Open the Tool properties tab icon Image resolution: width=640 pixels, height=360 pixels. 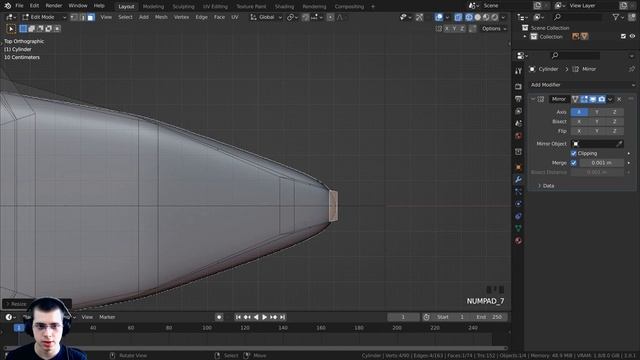(518, 71)
